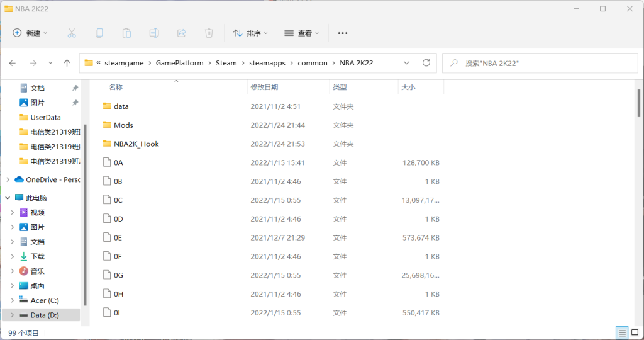Select the 0H file row
Viewport: 644px width, 340px height.
pos(271,294)
